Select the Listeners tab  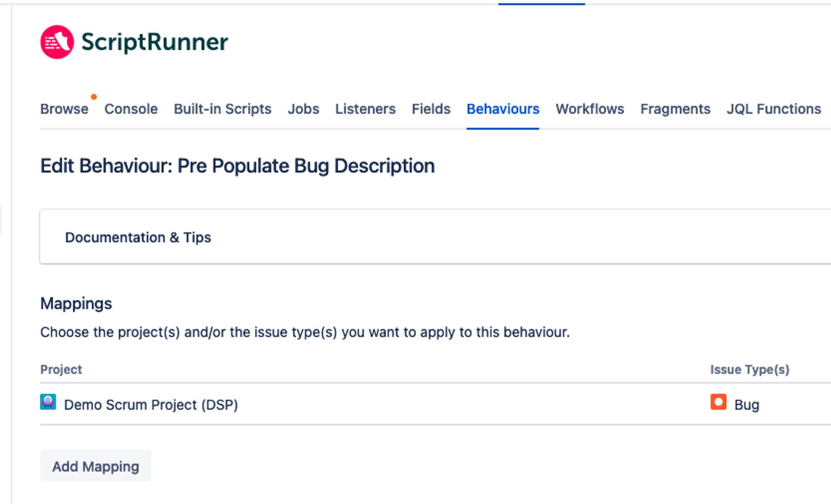pyautogui.click(x=365, y=109)
